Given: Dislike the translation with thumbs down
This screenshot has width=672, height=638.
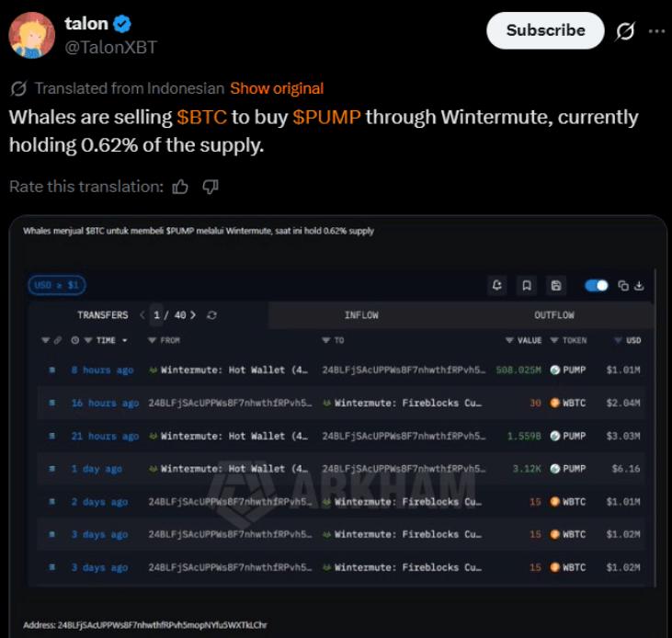Looking at the screenshot, I should click(x=211, y=187).
